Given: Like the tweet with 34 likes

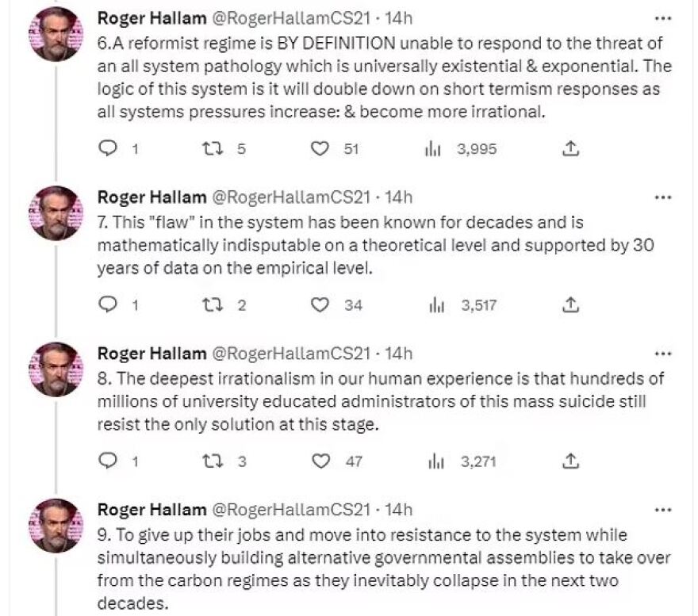Looking at the screenshot, I should point(320,304).
